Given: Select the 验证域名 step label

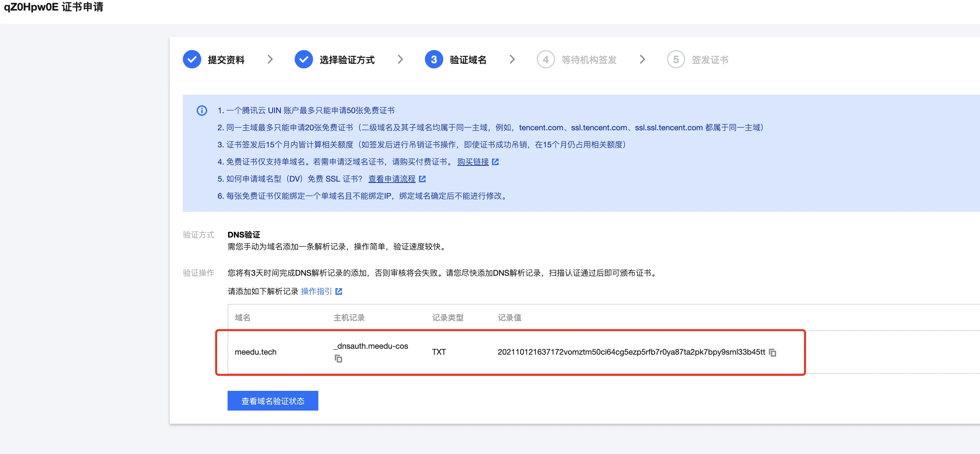Looking at the screenshot, I should click(x=468, y=60).
